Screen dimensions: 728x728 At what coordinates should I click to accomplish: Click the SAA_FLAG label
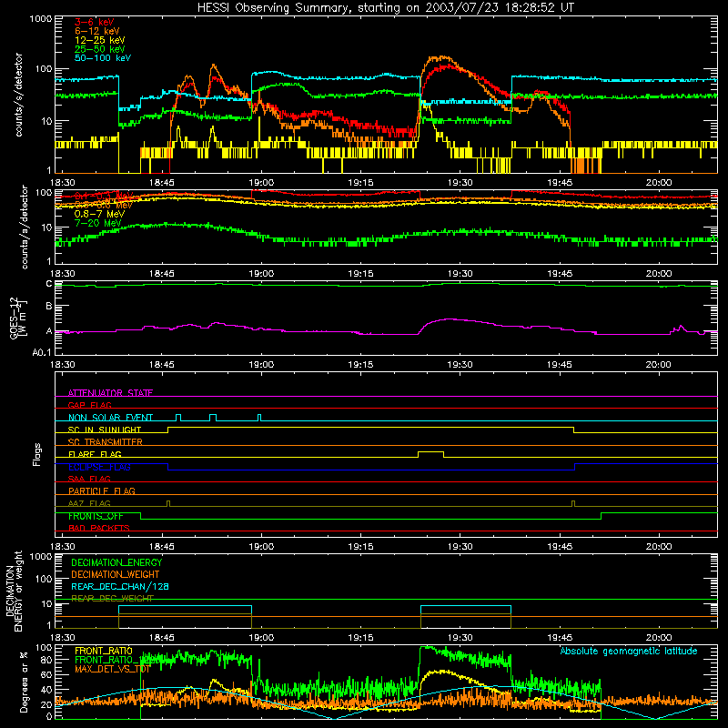[89, 480]
